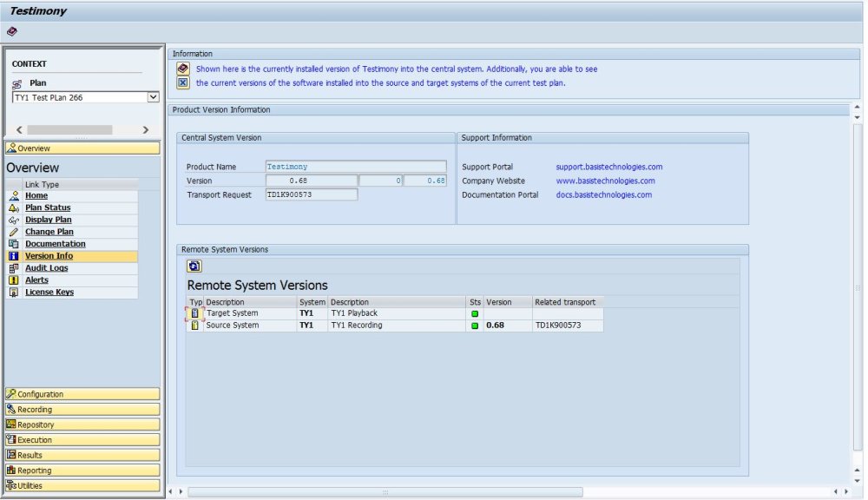Click the Sts column header

coord(475,302)
